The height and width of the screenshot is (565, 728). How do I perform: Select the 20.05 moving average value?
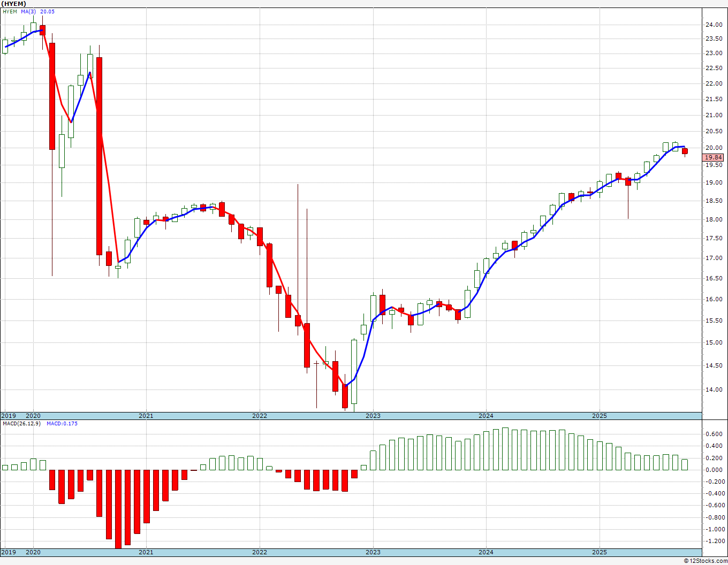[x=48, y=12]
